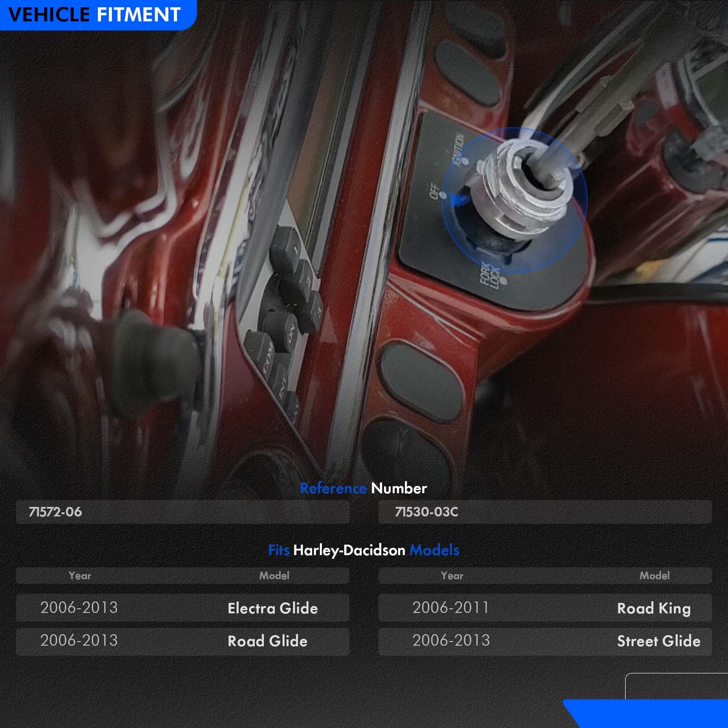Choose the Street Glide model entry

pos(658,641)
